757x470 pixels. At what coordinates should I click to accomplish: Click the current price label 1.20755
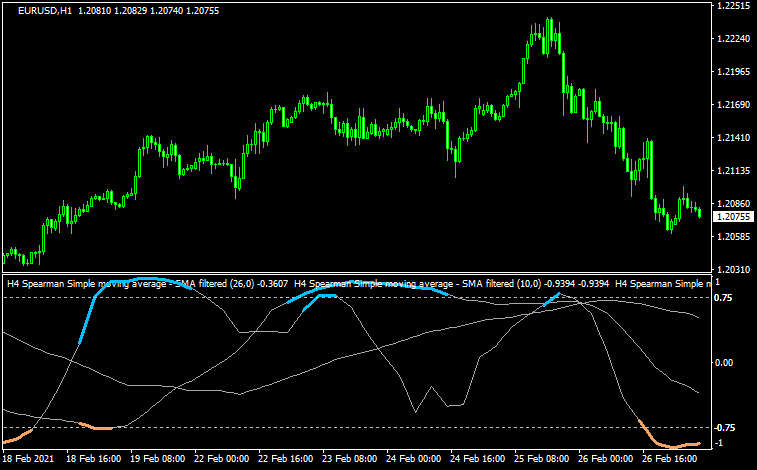[733, 216]
